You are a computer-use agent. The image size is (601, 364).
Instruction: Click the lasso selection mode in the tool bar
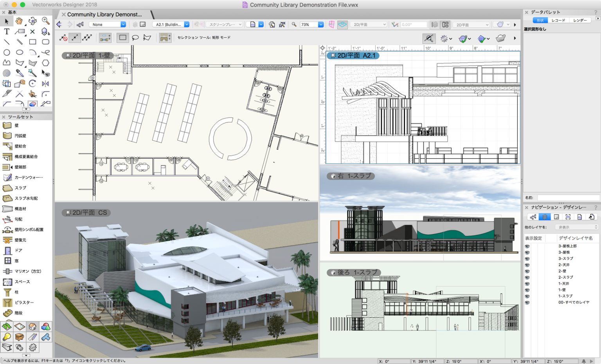click(135, 37)
